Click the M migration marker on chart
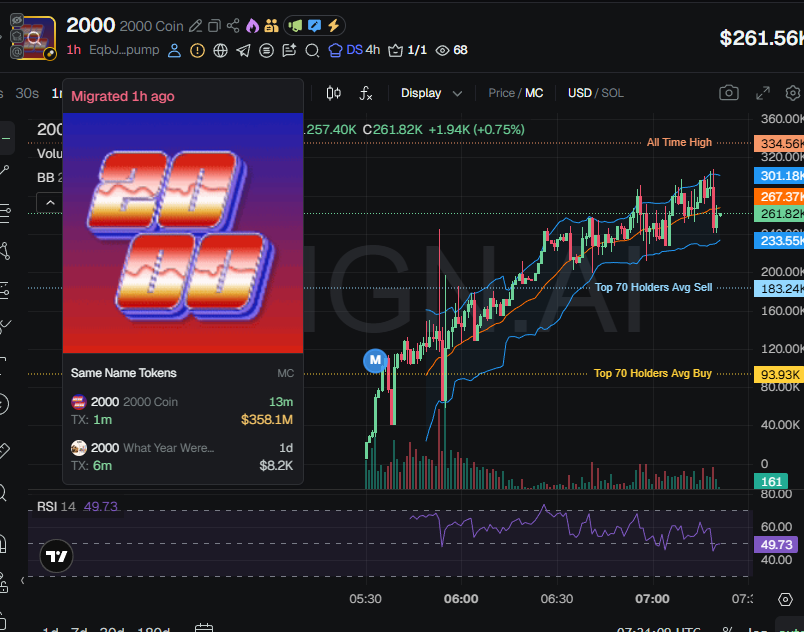The height and width of the screenshot is (632, 804). (x=375, y=360)
